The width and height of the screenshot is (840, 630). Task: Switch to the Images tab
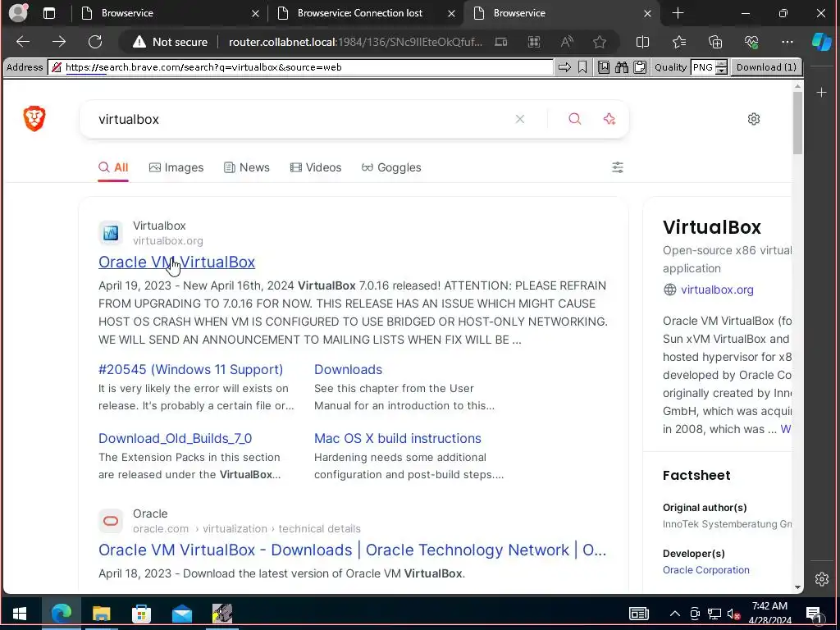176,167
